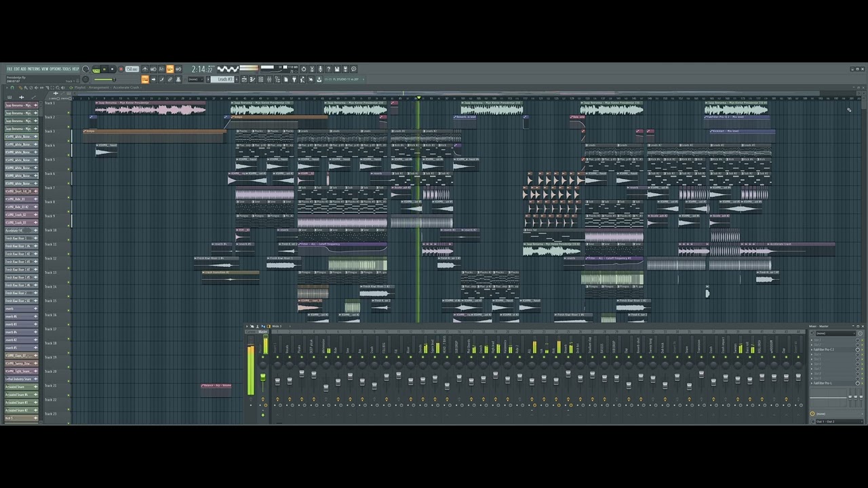Click the Play button in transport
The height and width of the screenshot is (488, 868).
(x=104, y=69)
